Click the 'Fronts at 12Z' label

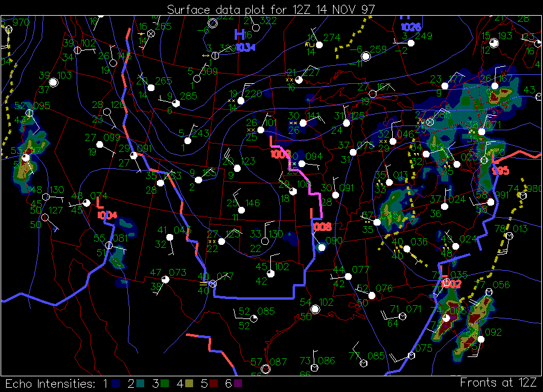pyautogui.click(x=498, y=382)
